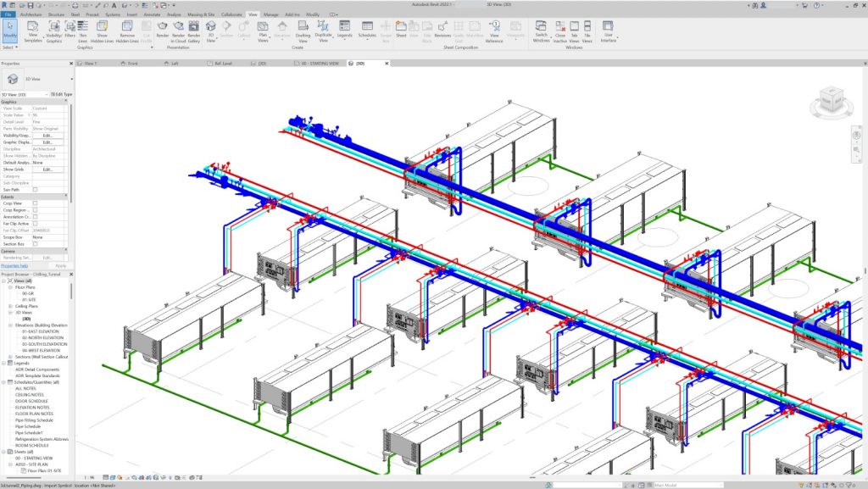
Task: Click the Duplicate View tool
Action: (x=323, y=31)
